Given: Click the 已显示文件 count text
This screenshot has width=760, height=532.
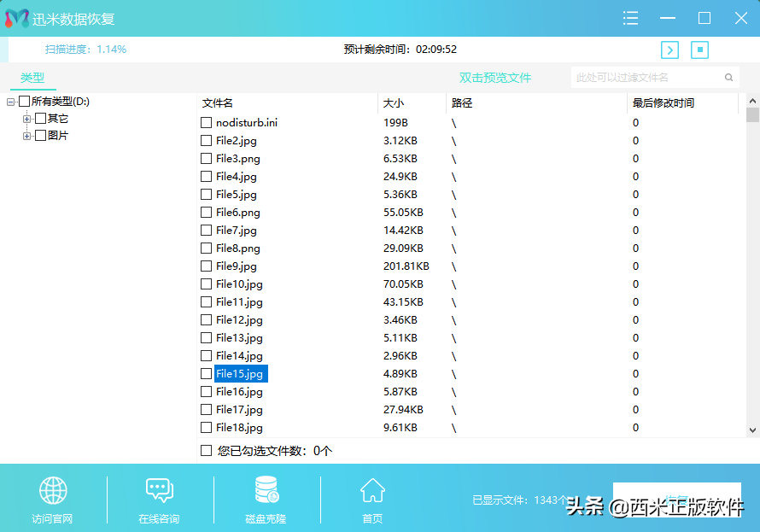Looking at the screenshot, I should (x=521, y=500).
